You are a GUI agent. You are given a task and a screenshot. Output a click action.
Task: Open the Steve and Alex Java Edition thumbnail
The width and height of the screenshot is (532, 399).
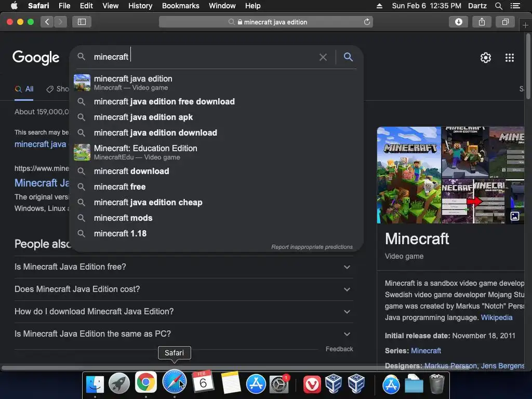click(465, 152)
